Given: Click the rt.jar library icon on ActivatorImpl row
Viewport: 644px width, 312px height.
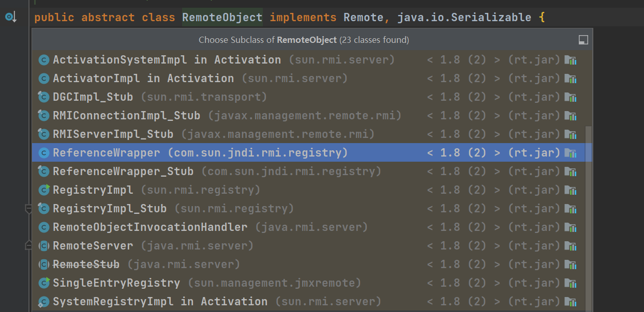Looking at the screenshot, I should [x=571, y=79].
